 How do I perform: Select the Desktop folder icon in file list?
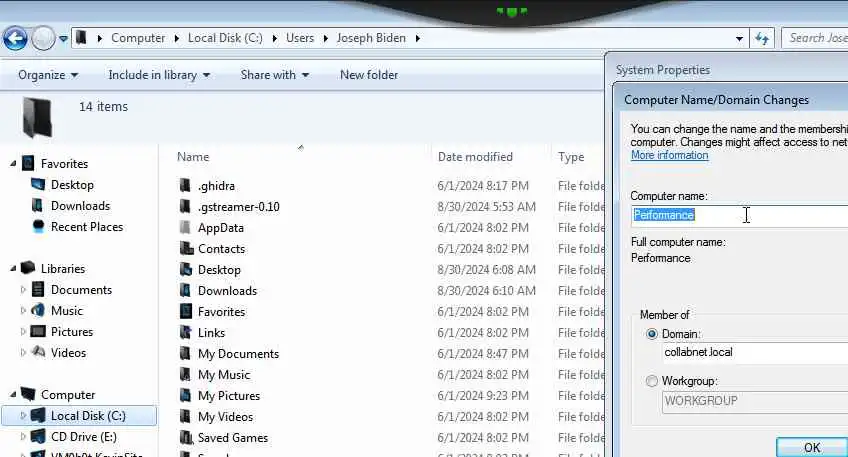186,269
